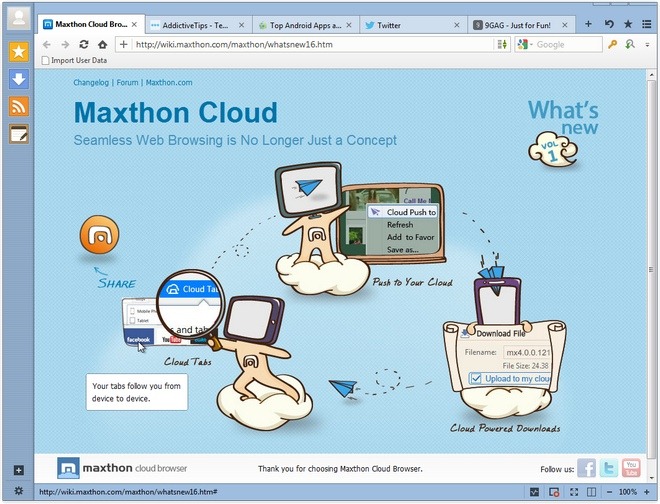The width and height of the screenshot is (660, 504).
Task: Click the Cloud Tabs illustration caption
Action: click(x=188, y=362)
